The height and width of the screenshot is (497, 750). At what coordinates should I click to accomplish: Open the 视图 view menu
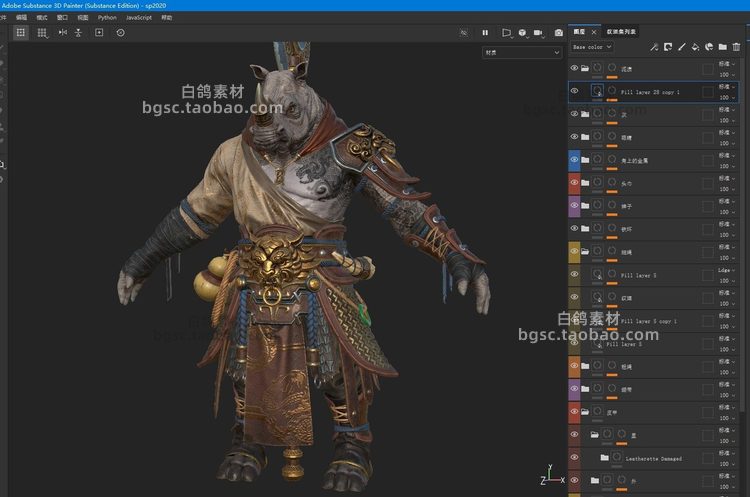point(83,17)
